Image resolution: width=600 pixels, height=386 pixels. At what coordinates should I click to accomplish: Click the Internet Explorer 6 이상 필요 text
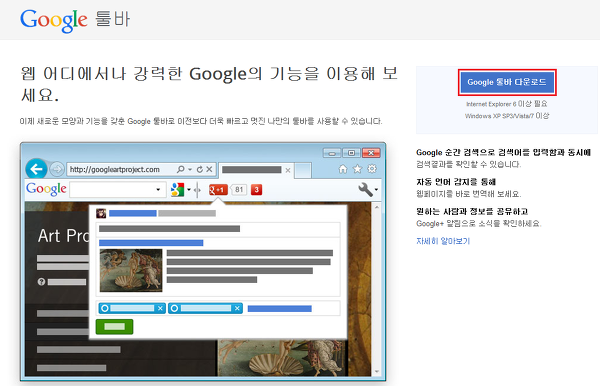point(507,104)
